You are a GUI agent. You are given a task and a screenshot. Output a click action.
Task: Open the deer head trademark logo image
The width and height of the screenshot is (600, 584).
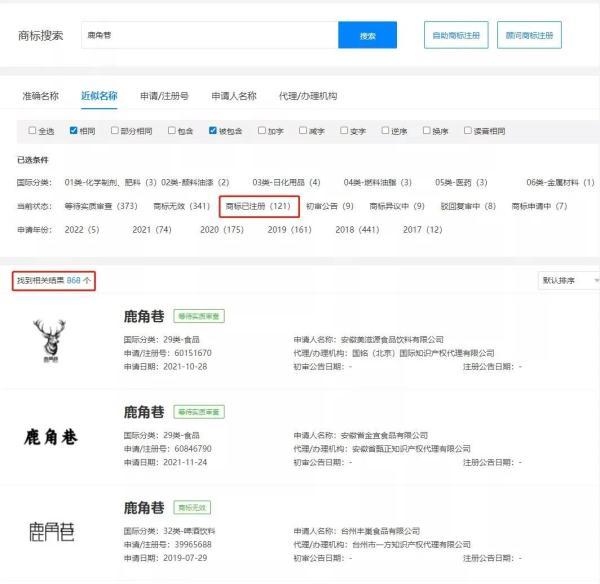(50, 341)
